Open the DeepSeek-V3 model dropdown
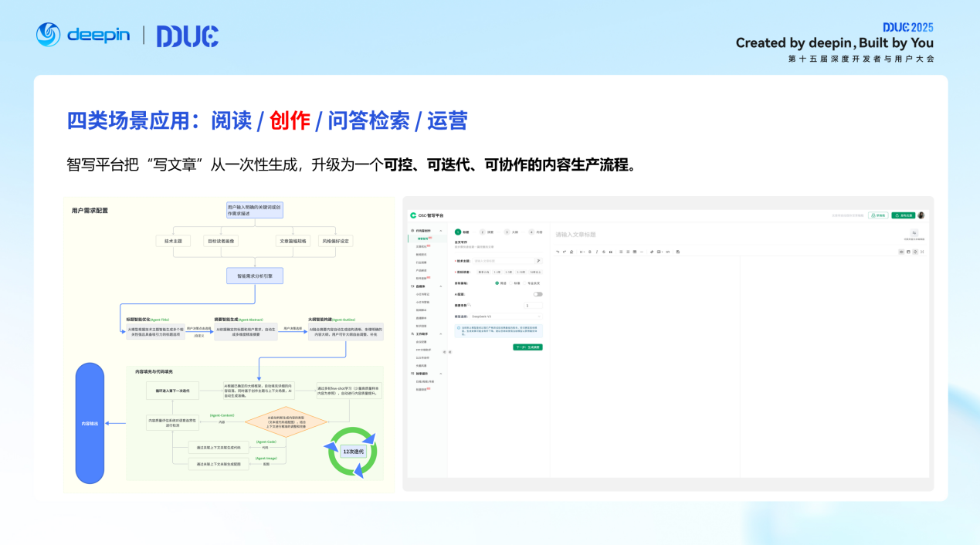 point(507,317)
